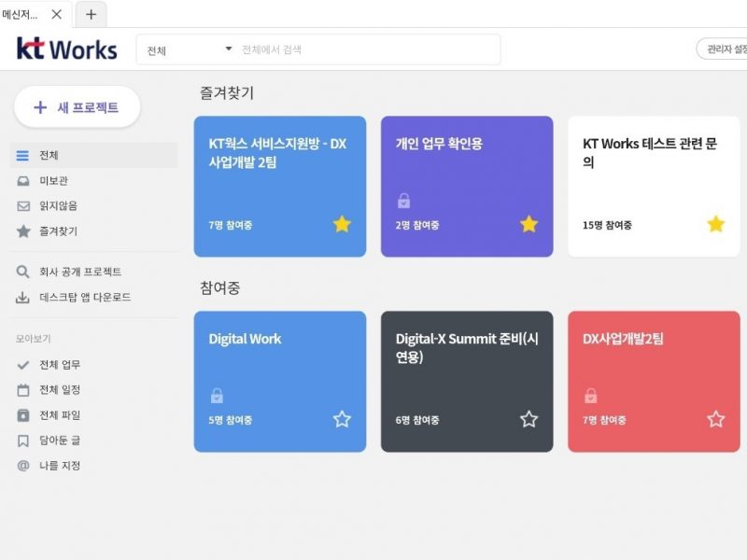
Task: Open the 나를 지정 mention icon
Action: point(22,466)
